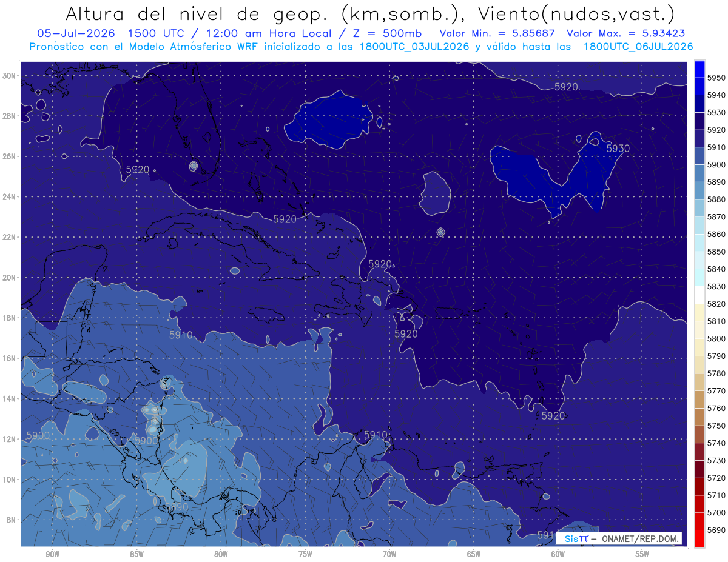Click the 5910 contour label south of Jamaica
The width and height of the screenshot is (728, 562).
181,335
